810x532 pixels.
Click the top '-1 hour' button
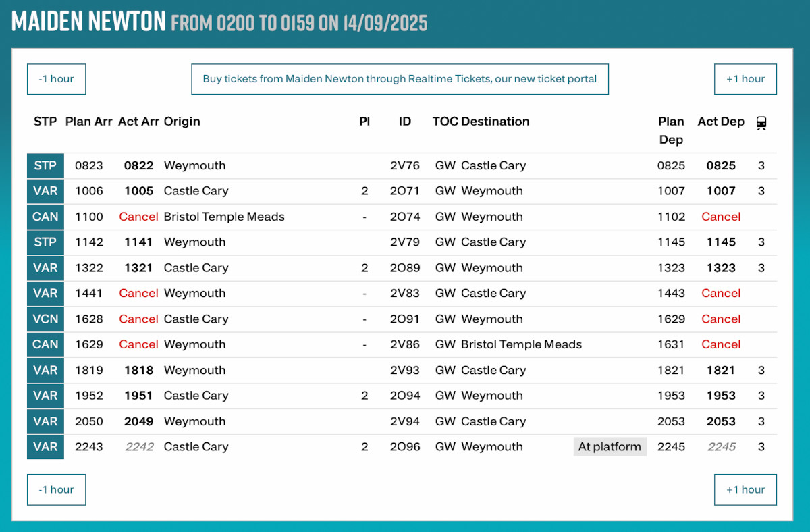click(x=56, y=79)
